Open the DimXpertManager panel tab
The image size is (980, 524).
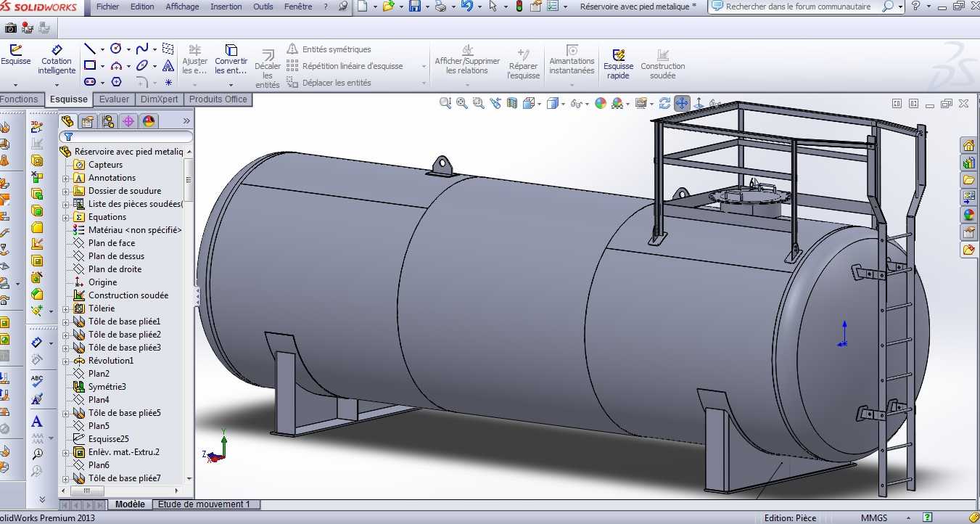tap(128, 121)
